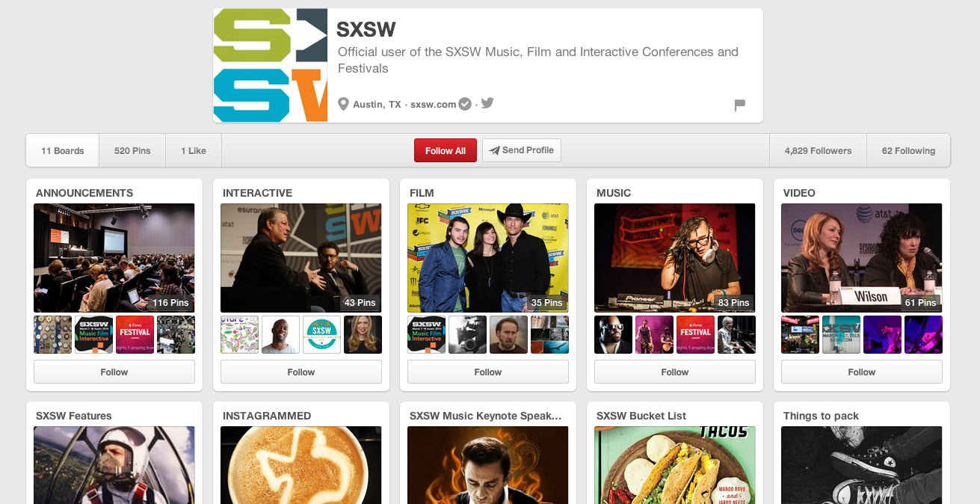The width and height of the screenshot is (980, 504).
Task: Click the report flag icon
Action: pyautogui.click(x=740, y=105)
